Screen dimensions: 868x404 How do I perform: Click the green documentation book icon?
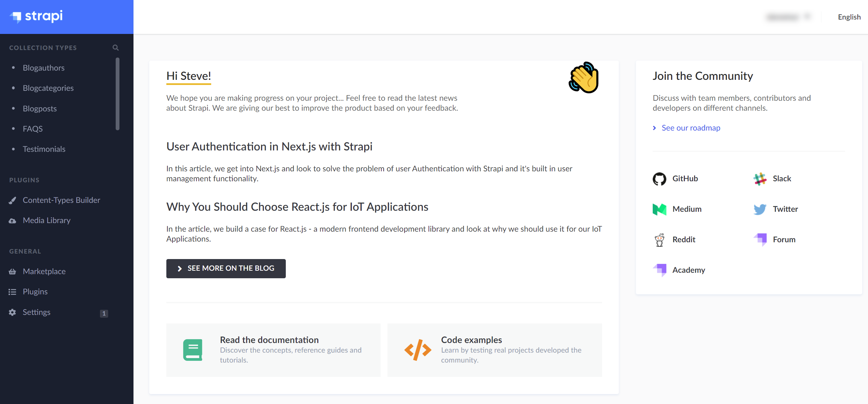point(193,350)
